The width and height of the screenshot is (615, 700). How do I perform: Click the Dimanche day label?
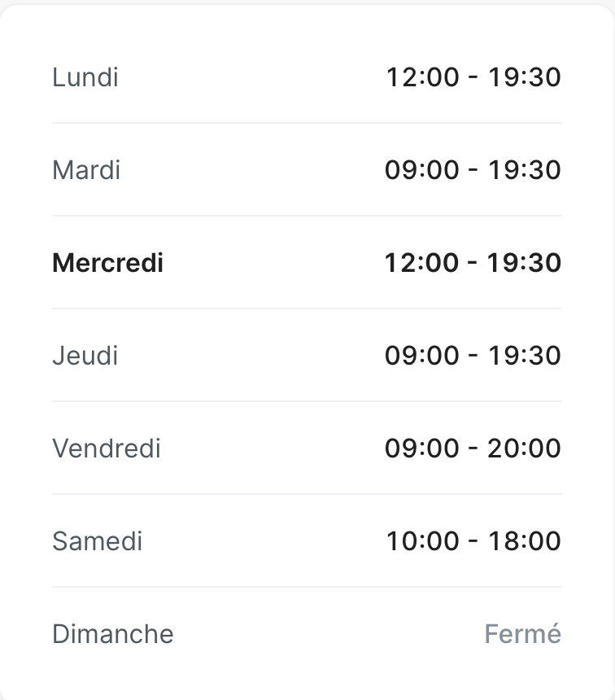[113, 634]
